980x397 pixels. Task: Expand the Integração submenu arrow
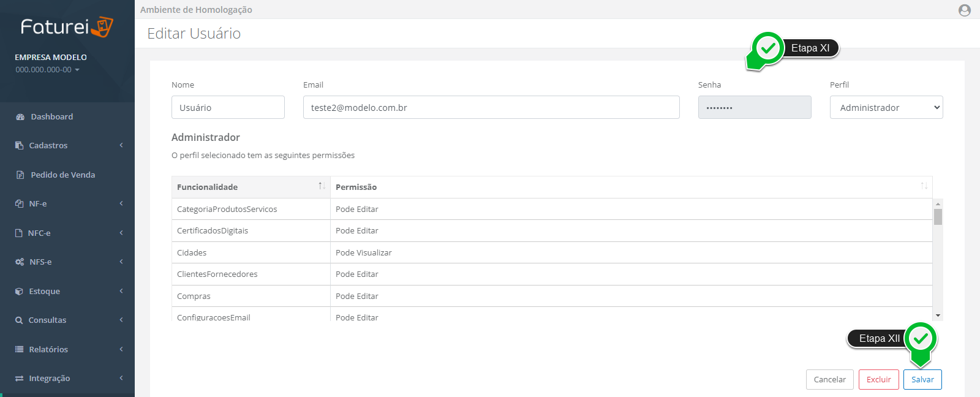point(121,378)
